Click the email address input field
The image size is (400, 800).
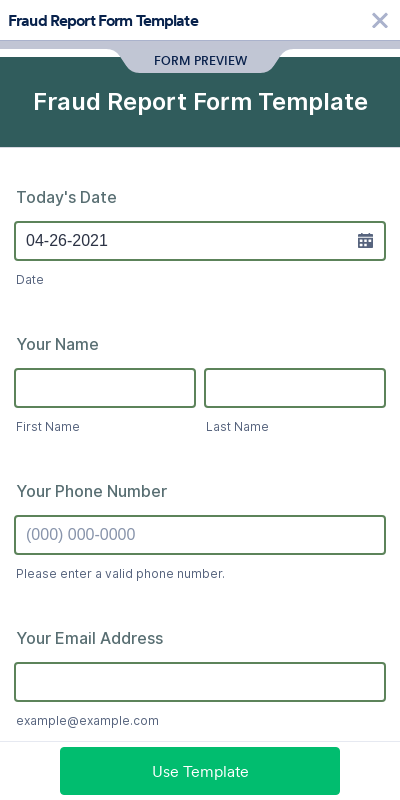(200, 682)
